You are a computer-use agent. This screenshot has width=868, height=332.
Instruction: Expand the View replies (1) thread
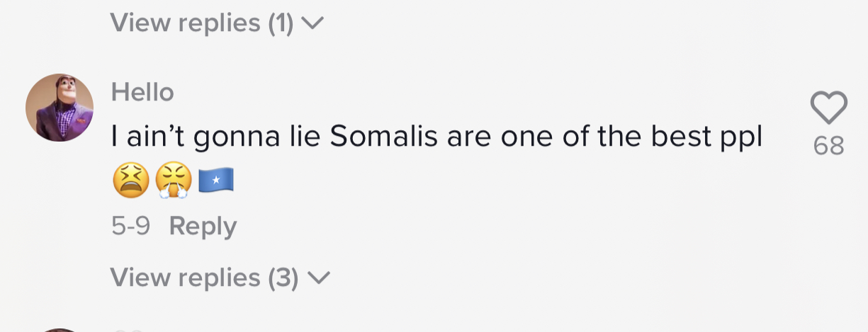point(201,23)
